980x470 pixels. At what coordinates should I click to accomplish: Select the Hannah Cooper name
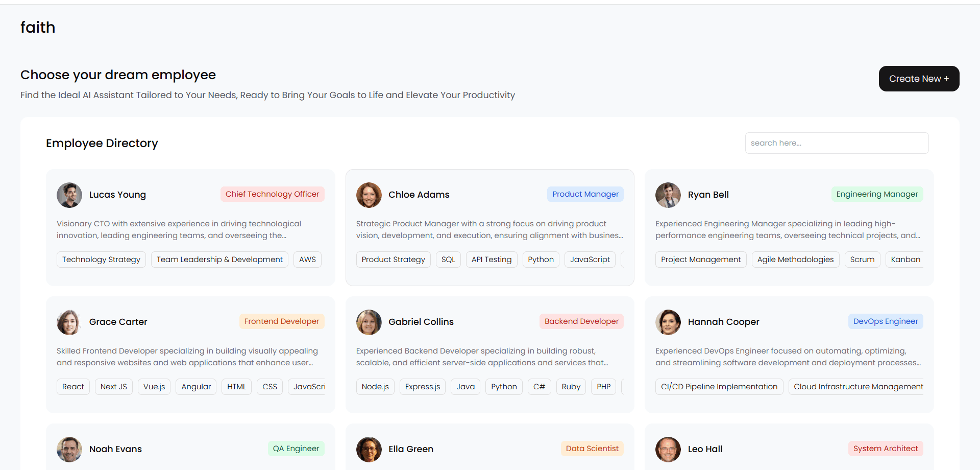pyautogui.click(x=724, y=322)
